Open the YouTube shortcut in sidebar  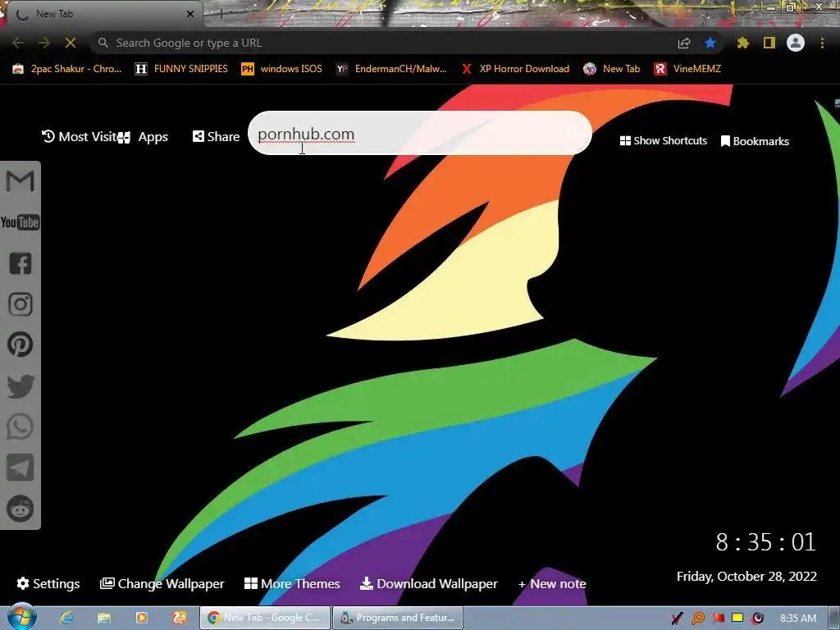tap(21, 222)
